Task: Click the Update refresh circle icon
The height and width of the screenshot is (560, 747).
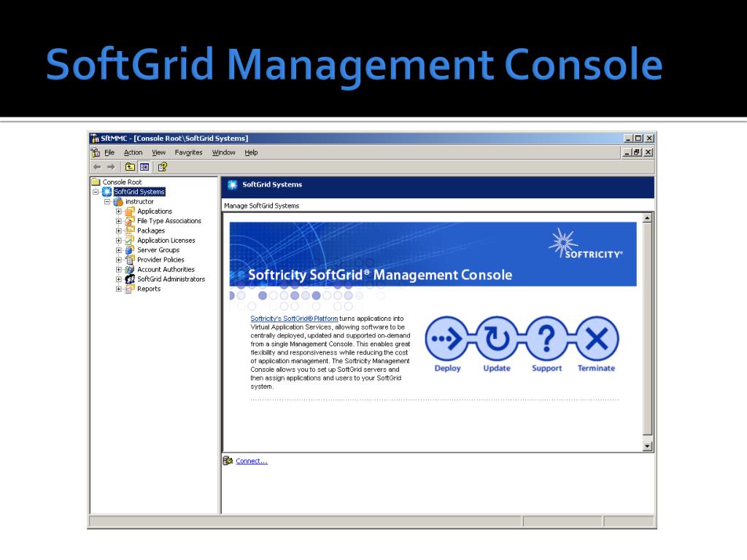Action: coord(497,338)
